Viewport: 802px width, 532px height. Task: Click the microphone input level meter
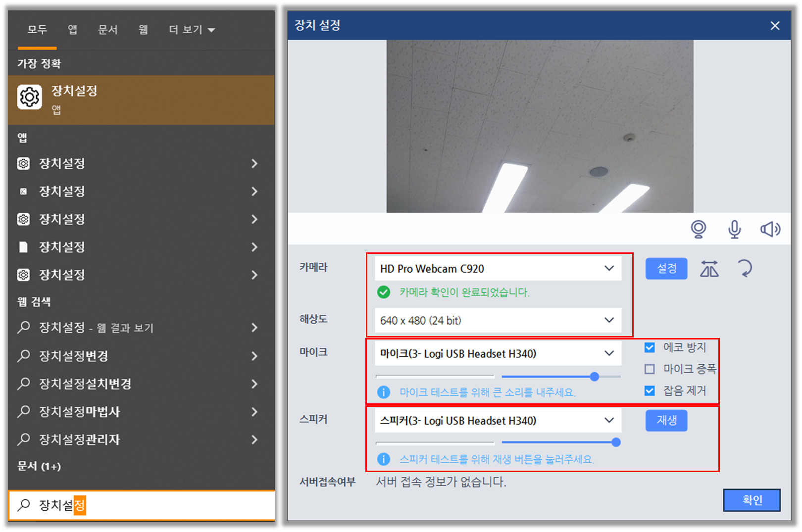[435, 377]
